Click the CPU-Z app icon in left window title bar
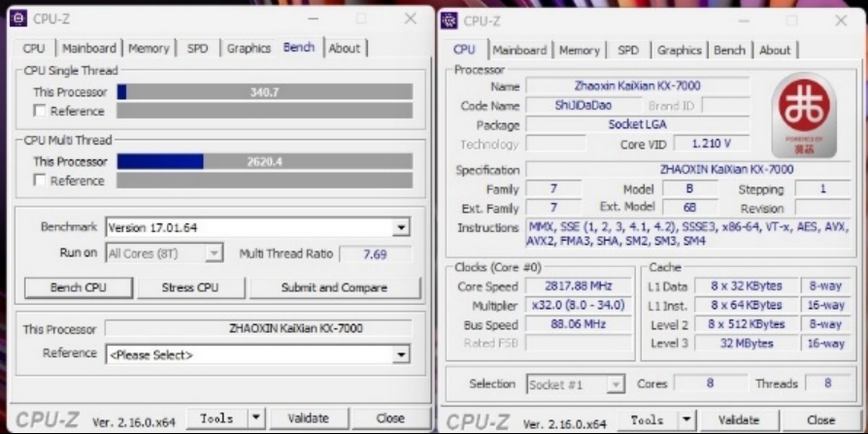868x434 pixels. (x=18, y=18)
